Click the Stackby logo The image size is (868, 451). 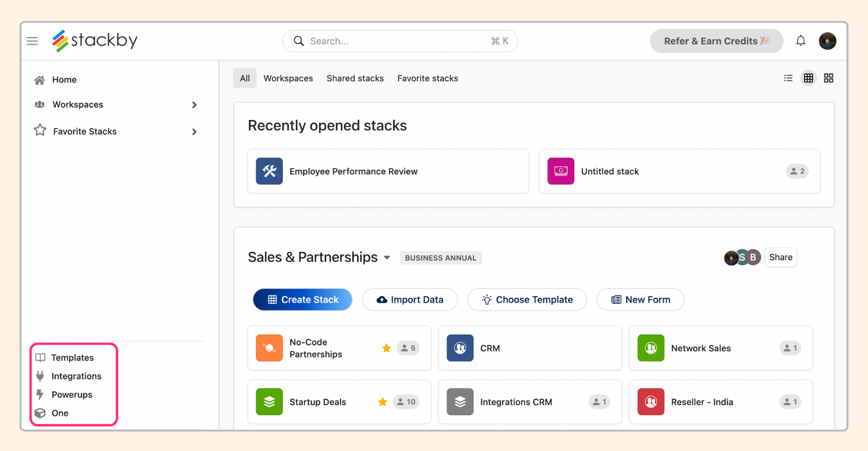tap(95, 40)
